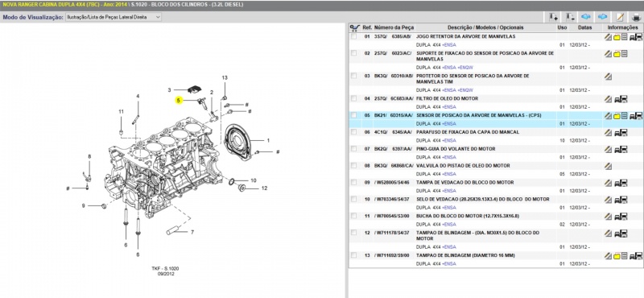
Task: Click the shopping cart header icon
Action: click(x=354, y=27)
